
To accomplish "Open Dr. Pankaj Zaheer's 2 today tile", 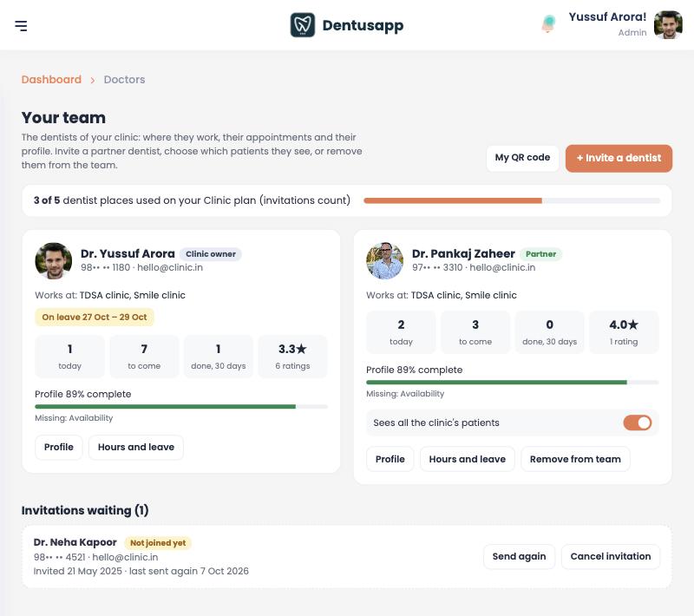I will point(401,332).
